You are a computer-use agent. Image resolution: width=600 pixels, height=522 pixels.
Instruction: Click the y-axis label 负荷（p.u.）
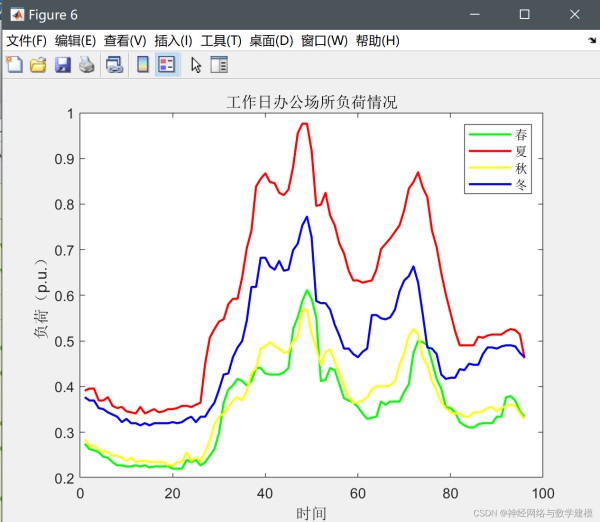pos(41,299)
